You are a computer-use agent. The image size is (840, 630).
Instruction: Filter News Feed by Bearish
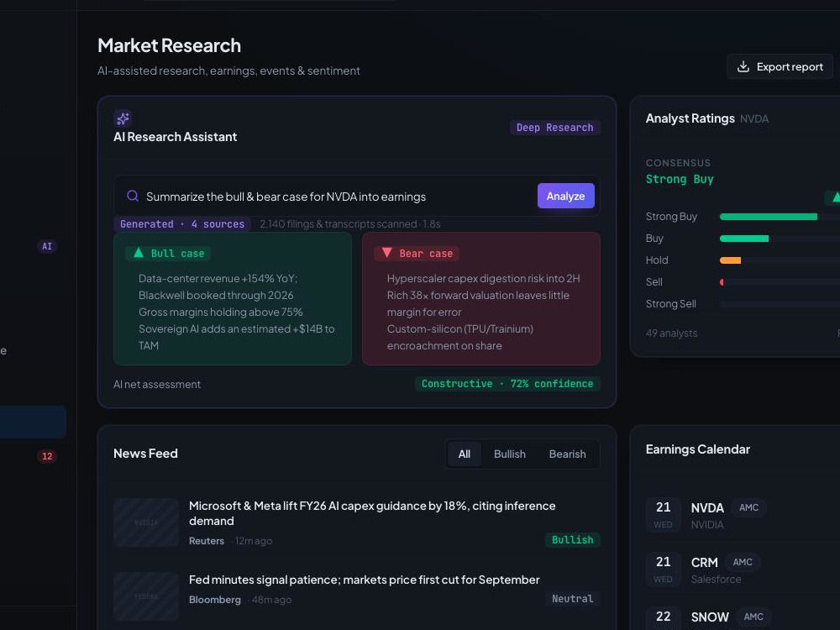click(x=567, y=454)
